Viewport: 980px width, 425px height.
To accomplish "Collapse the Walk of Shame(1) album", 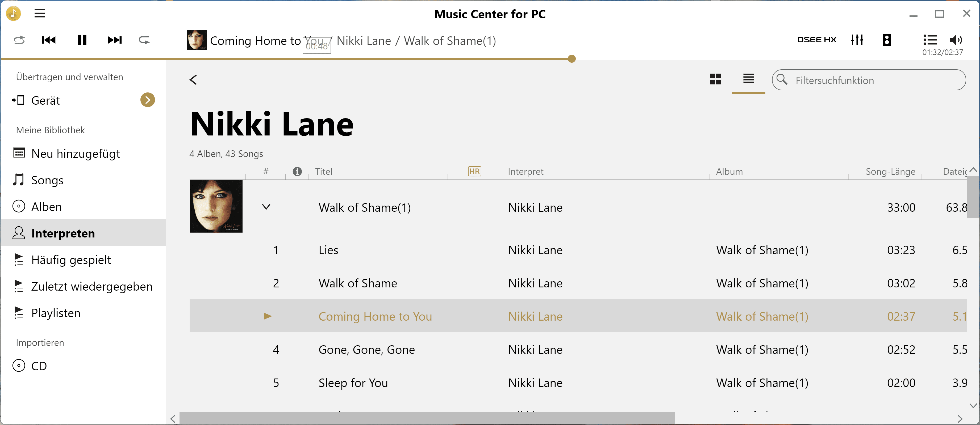I will (266, 207).
